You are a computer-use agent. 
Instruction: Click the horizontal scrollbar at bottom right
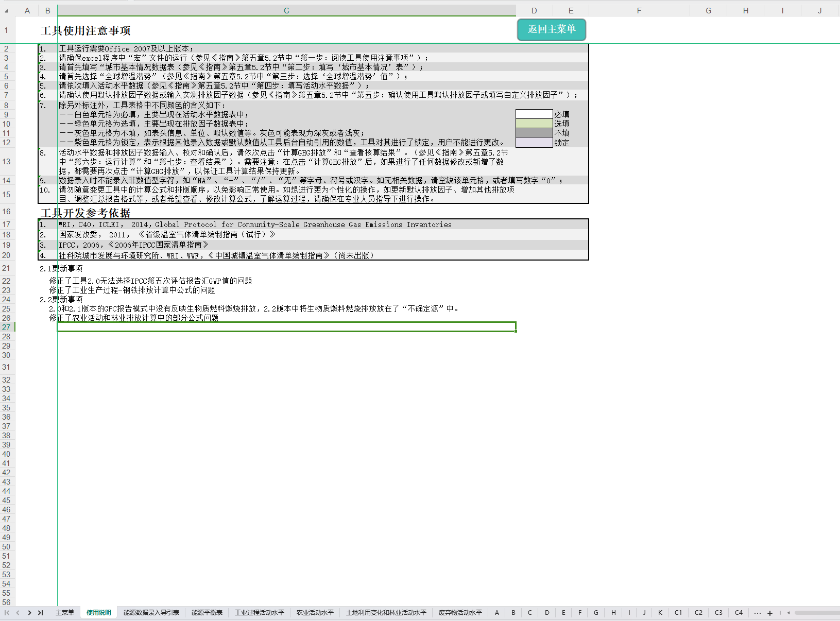(x=816, y=613)
